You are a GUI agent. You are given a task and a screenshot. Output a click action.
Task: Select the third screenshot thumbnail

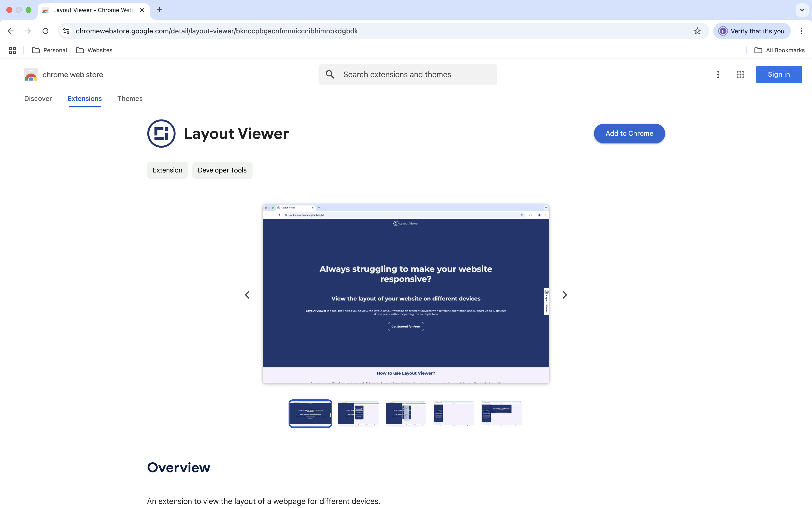[x=406, y=413]
